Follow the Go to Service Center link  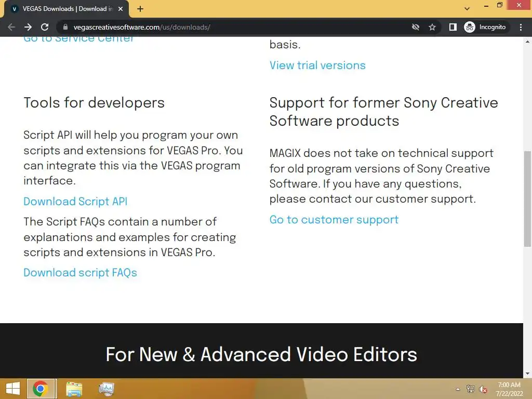point(79,38)
